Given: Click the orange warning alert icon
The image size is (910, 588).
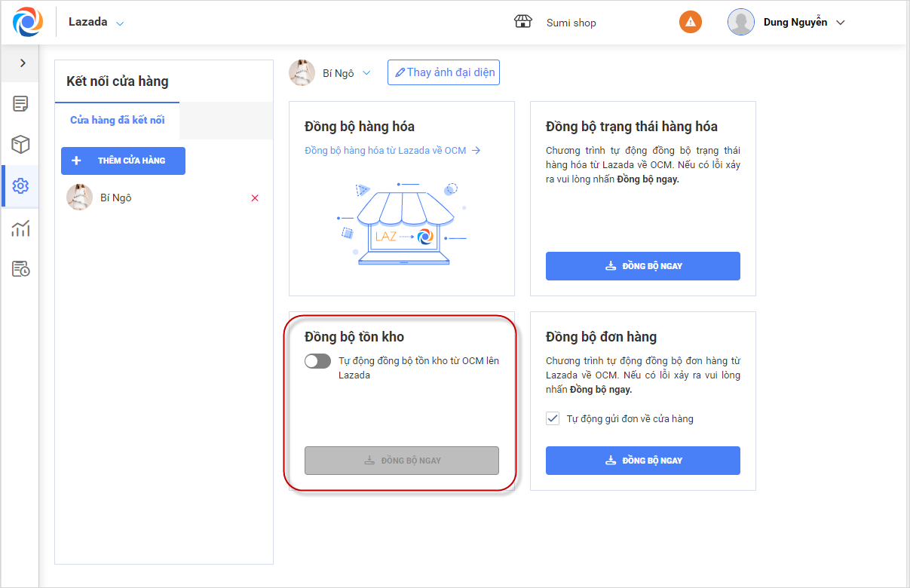Looking at the screenshot, I should [690, 22].
